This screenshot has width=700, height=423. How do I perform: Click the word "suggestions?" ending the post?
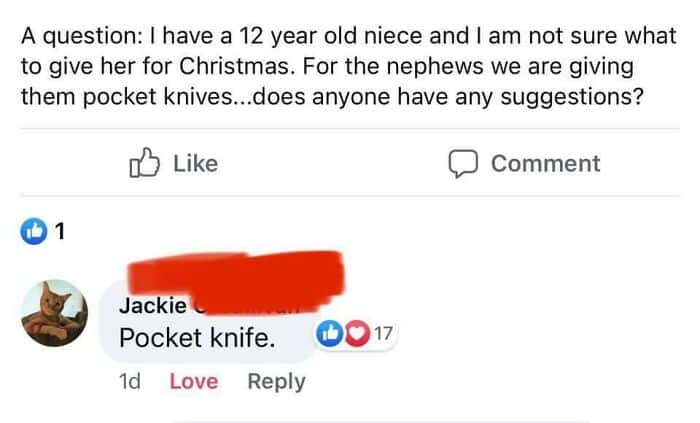pyautogui.click(x=572, y=97)
